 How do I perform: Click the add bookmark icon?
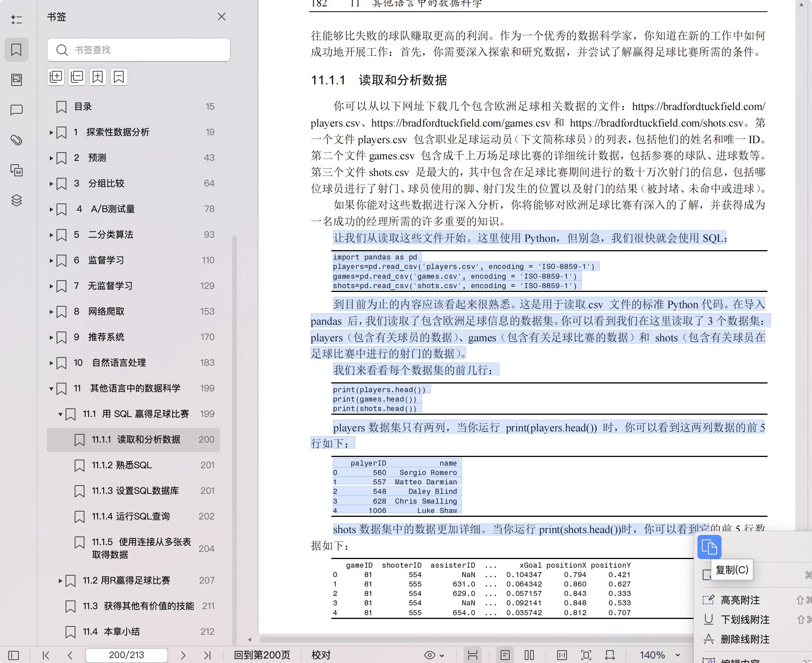click(98, 77)
